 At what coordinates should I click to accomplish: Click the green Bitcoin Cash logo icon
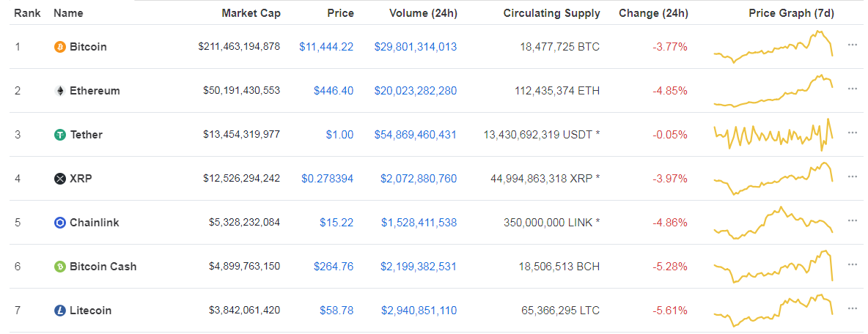[x=60, y=267]
